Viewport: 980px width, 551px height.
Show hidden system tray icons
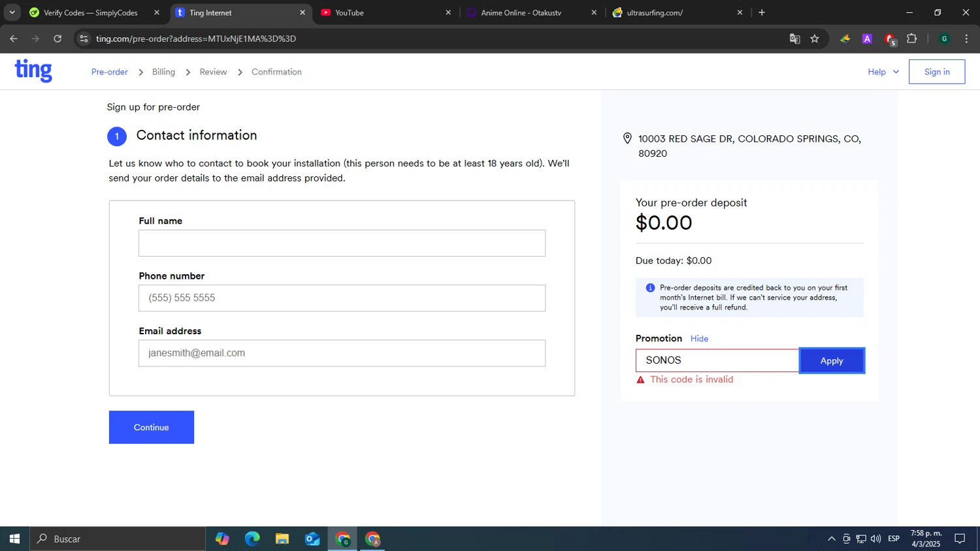831,539
